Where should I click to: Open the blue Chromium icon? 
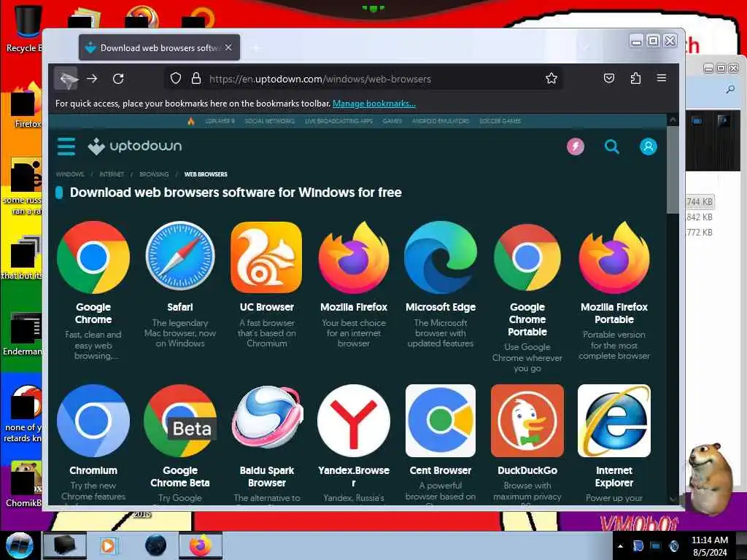93,421
